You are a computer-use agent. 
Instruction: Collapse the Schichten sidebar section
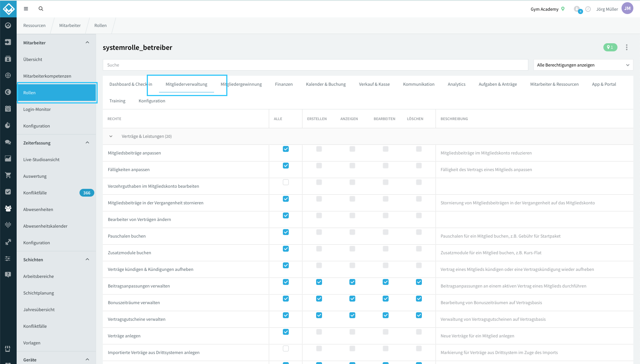(87, 259)
